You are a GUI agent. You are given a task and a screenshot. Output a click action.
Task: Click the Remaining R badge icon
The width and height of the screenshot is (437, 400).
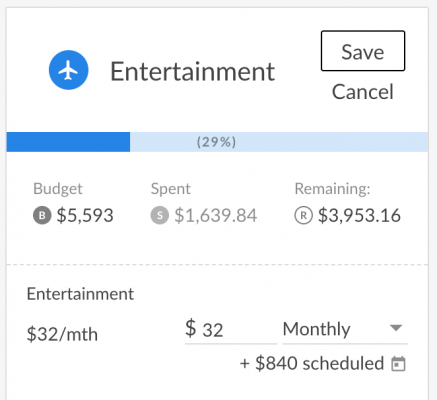[303, 215]
